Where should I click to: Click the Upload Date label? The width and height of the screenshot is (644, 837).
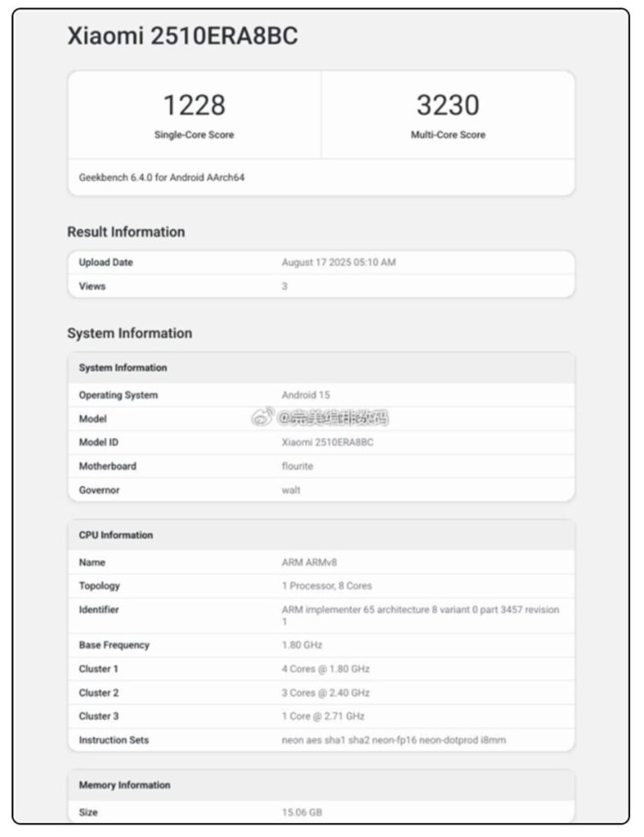tap(105, 262)
